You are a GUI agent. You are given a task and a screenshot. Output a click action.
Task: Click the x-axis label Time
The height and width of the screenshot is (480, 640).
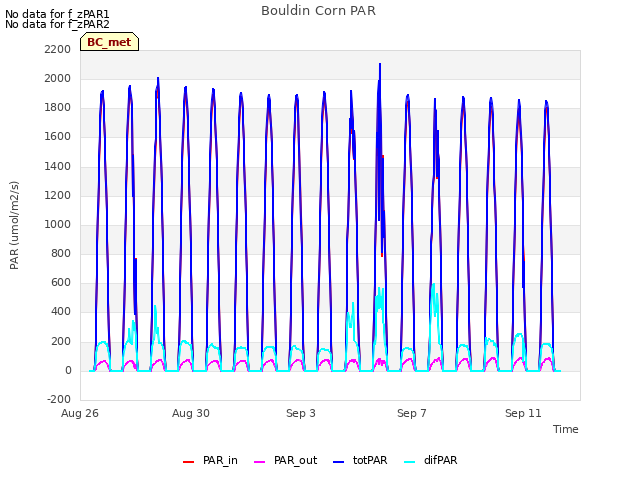point(566,429)
